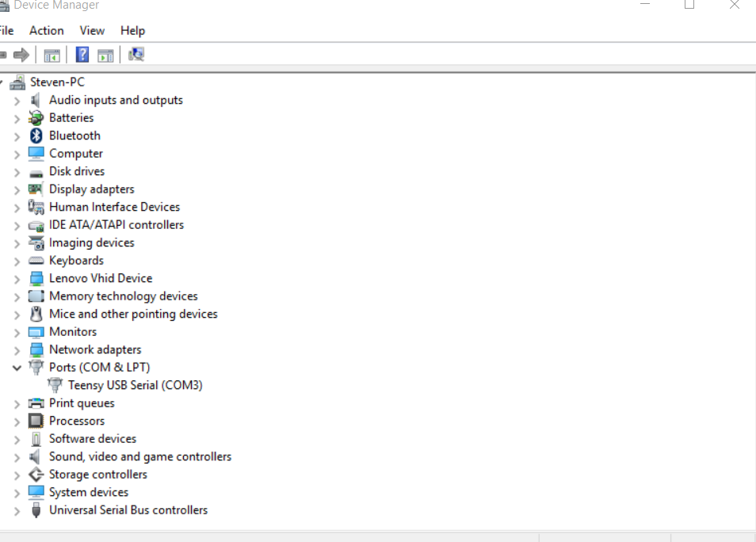Click the Mice and other pointing devices icon
Image resolution: width=756 pixels, height=542 pixels.
(x=36, y=314)
